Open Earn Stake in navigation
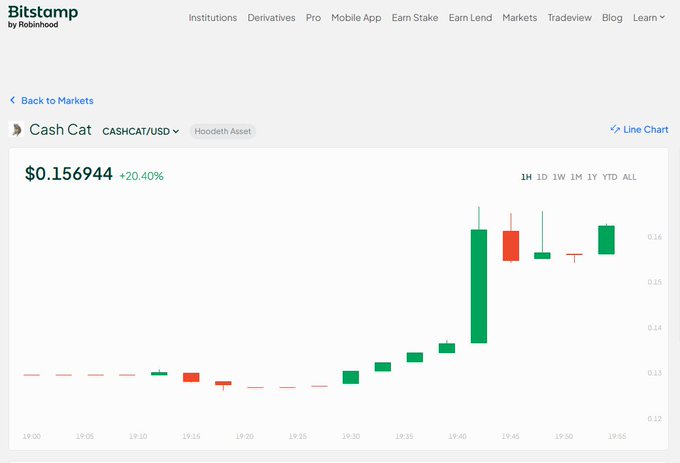 pyautogui.click(x=415, y=18)
